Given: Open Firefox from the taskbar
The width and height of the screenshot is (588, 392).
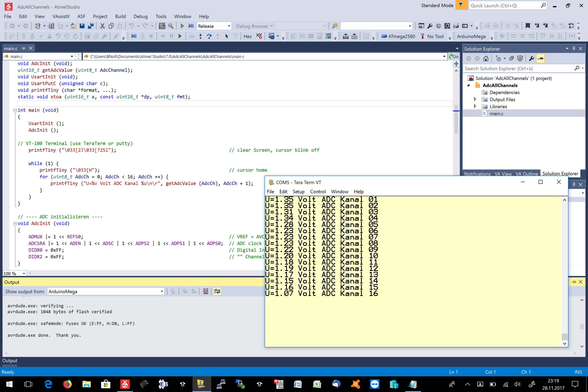Looking at the screenshot, I should point(67,384).
